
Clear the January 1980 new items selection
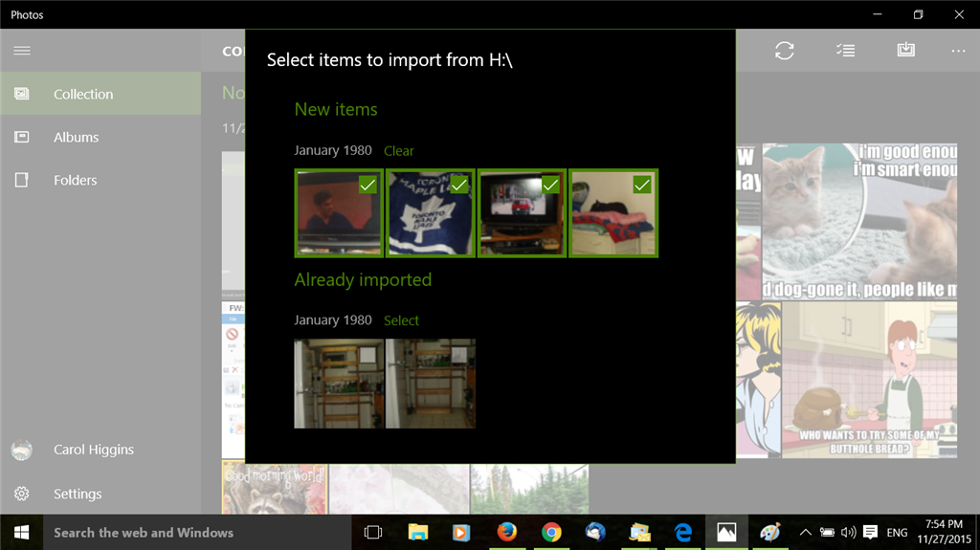coord(399,150)
